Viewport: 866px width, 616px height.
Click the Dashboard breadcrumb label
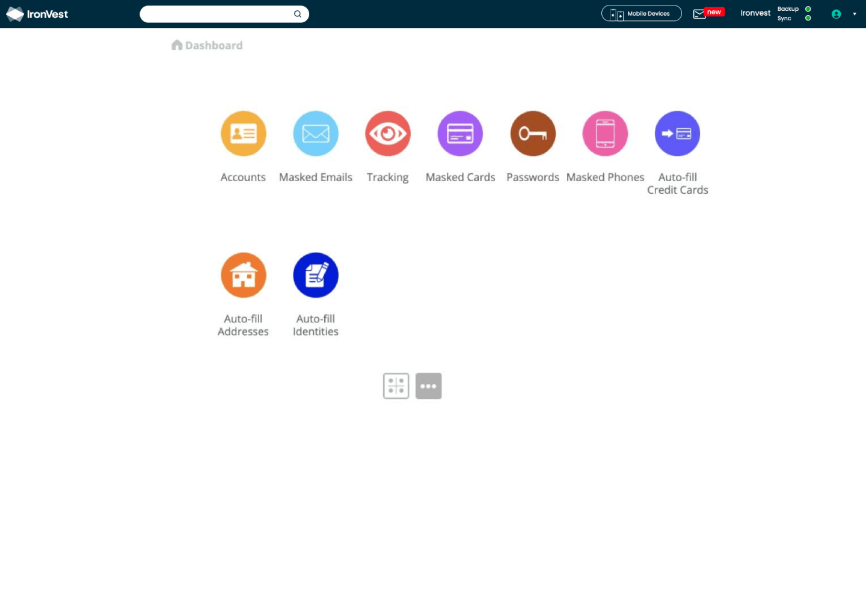214,45
